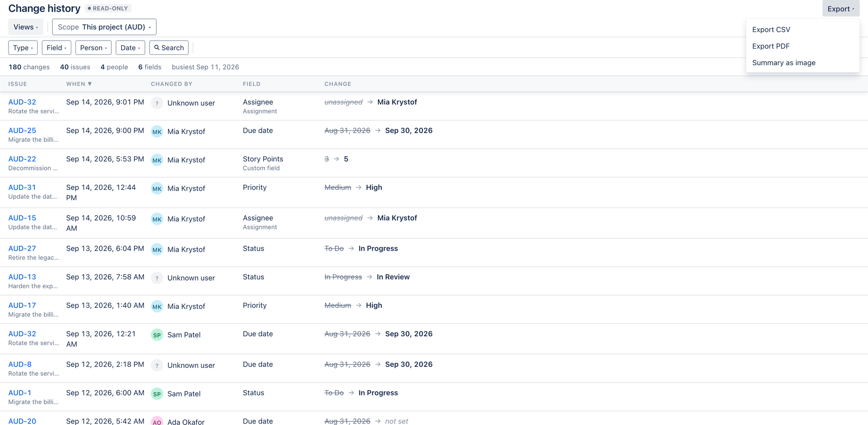Click Unknown user avatar in AUD-13 row
Viewport: 868px width, 425px height.
pyautogui.click(x=157, y=278)
